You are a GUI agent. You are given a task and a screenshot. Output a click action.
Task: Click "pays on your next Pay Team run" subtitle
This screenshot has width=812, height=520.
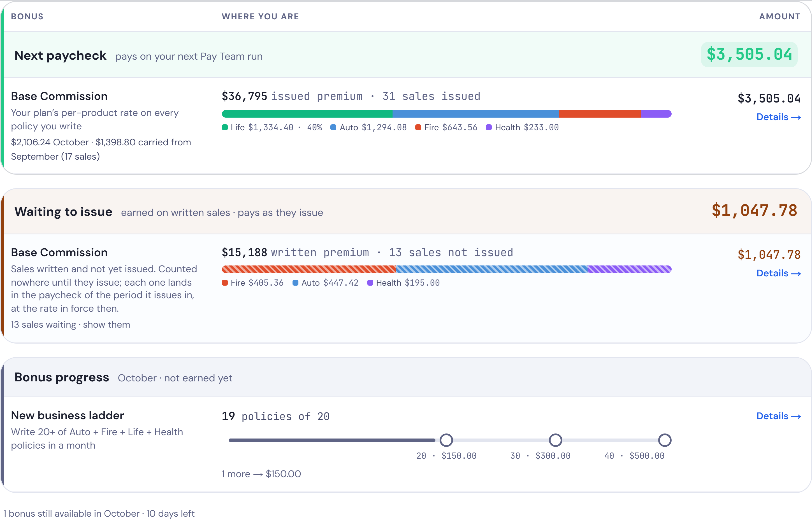point(189,56)
